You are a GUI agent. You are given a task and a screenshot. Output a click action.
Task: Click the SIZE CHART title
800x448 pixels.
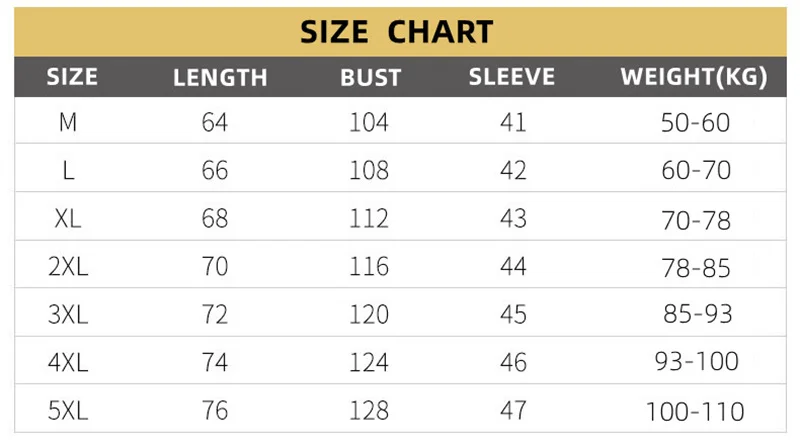point(396,32)
